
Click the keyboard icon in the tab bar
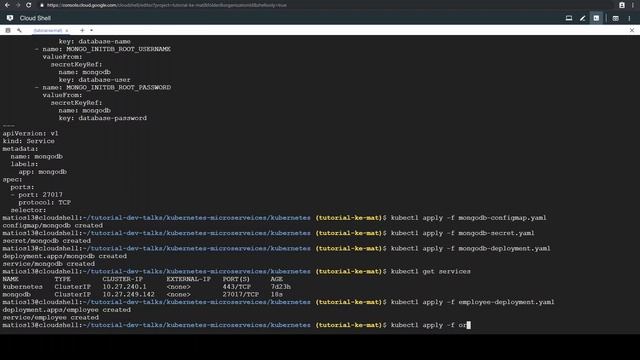8,30
